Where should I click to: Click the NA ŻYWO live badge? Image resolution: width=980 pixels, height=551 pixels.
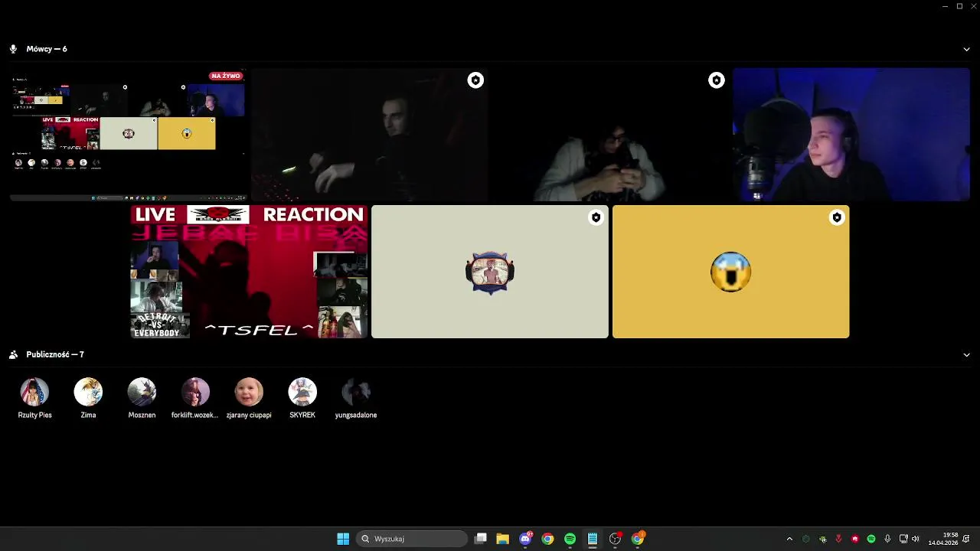(226, 77)
